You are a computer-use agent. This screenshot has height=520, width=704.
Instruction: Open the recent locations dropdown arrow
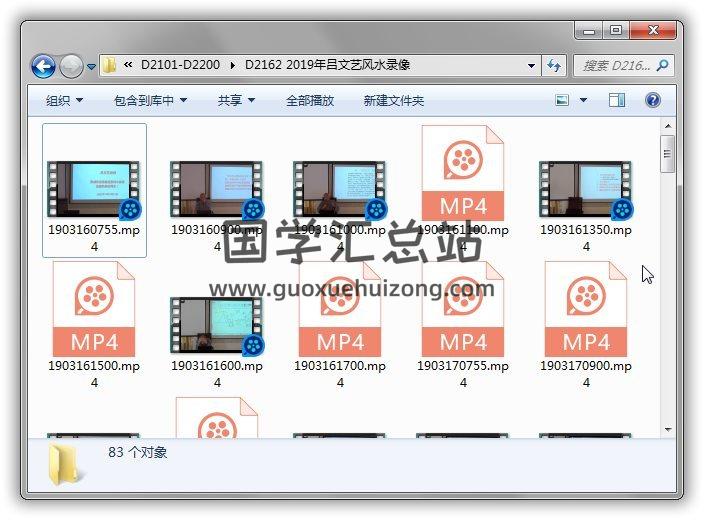click(x=91, y=67)
